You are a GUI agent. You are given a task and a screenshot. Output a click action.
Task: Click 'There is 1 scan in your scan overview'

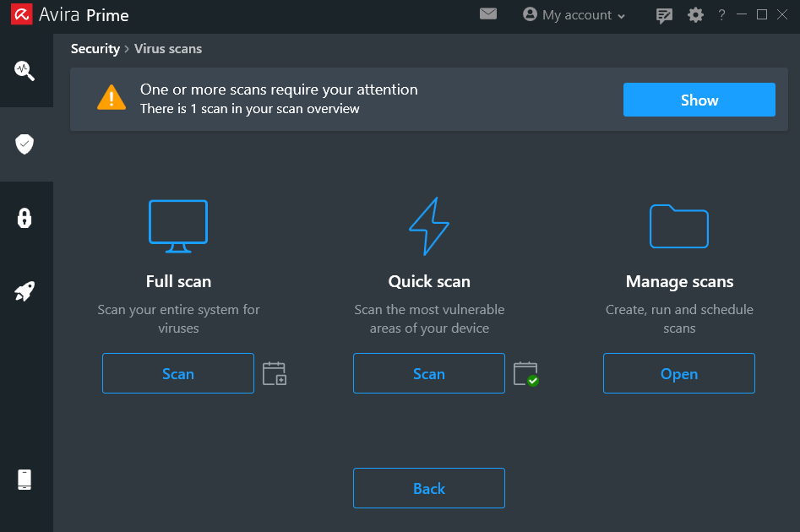(250, 109)
